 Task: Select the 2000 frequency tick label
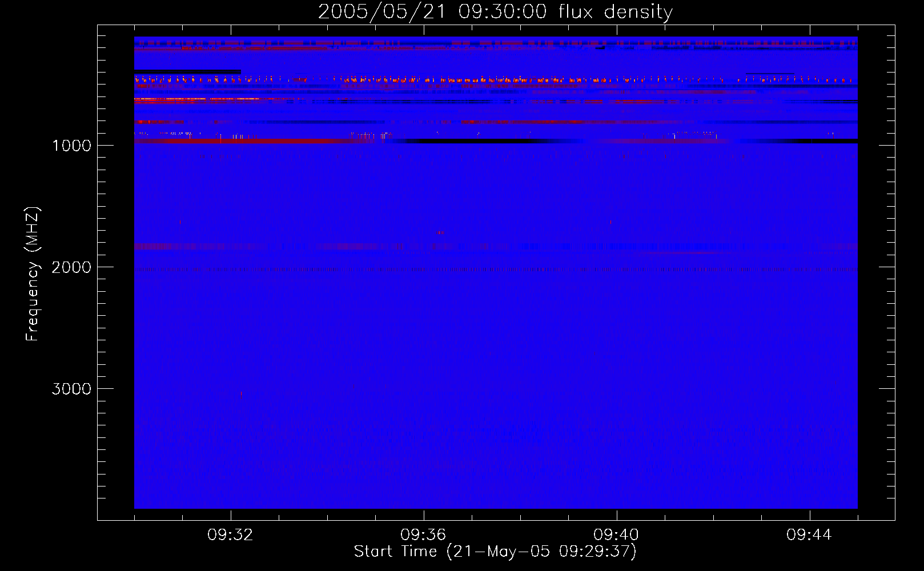(x=71, y=267)
